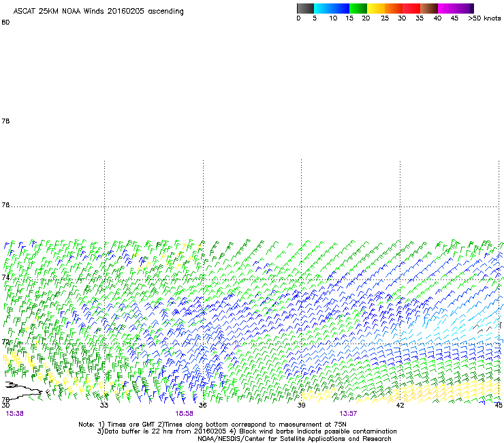Image resolution: width=504 pixels, height=443 pixels.
Task: Click the magenta-purple 40-50 knots legend segment
Action: click(x=456, y=8)
